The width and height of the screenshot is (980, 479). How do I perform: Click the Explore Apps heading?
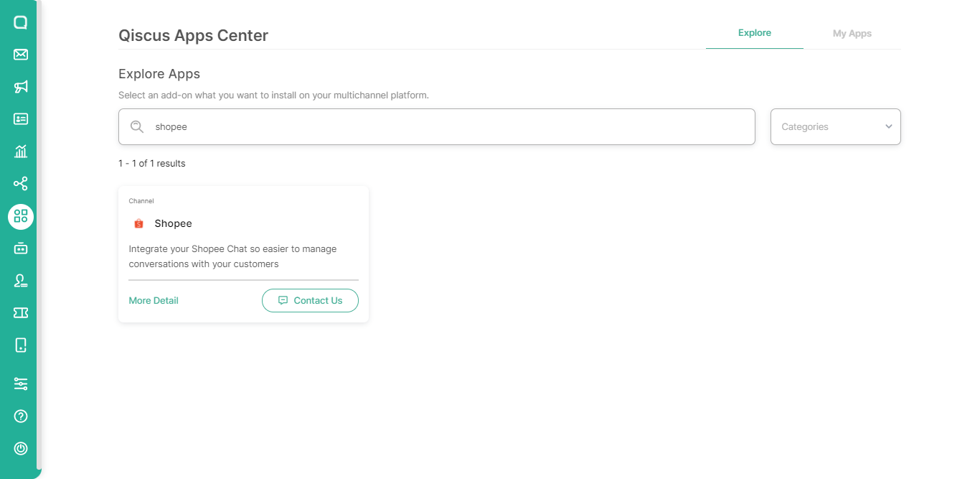159,74
